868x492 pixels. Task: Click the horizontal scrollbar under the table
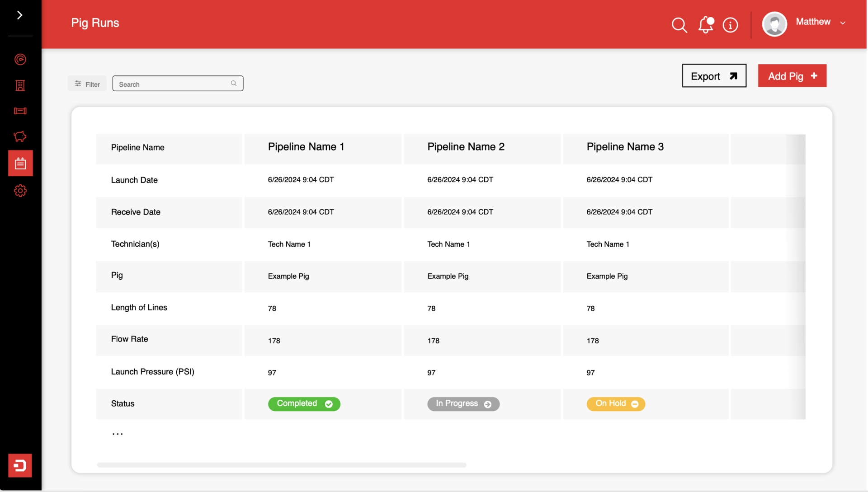(281, 465)
